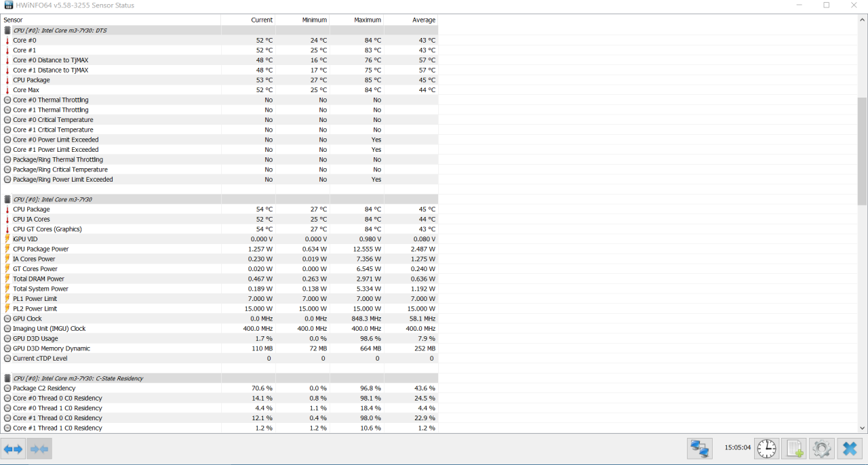Click lightning icon of GT Cores Power

pos(7,269)
